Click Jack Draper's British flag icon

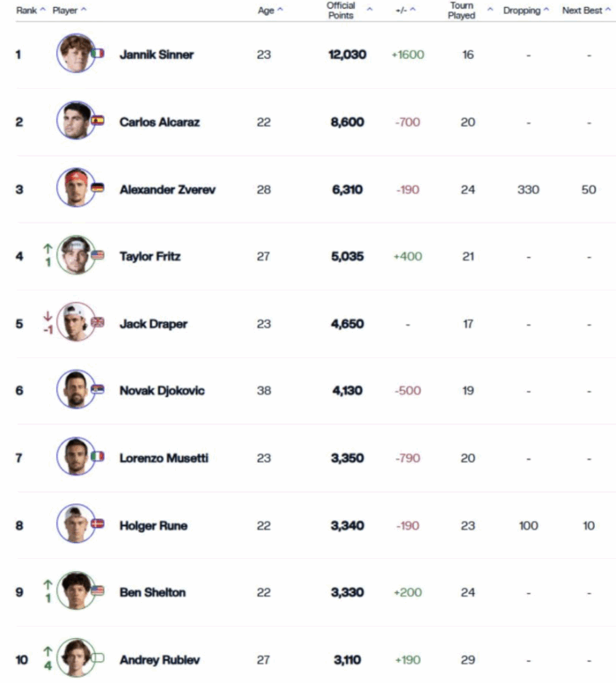[98, 322]
